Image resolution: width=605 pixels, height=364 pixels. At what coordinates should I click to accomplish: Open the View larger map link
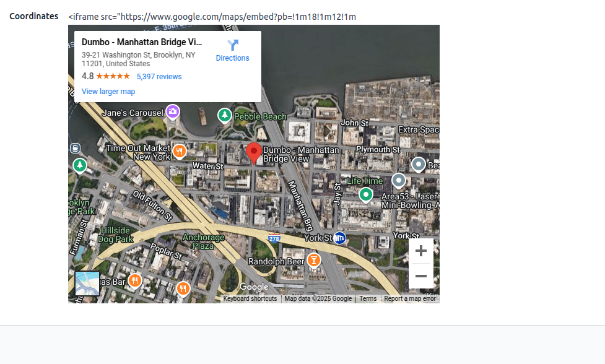coord(108,92)
